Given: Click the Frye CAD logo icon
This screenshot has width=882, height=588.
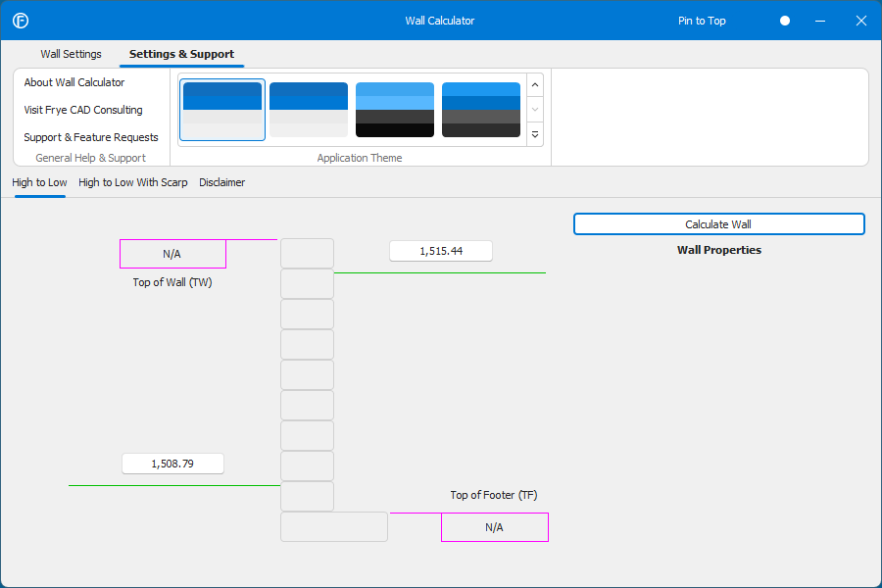Looking at the screenshot, I should coord(20,21).
